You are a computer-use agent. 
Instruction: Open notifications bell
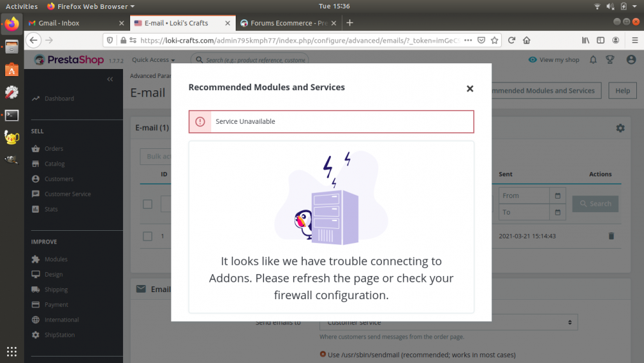[x=593, y=60]
